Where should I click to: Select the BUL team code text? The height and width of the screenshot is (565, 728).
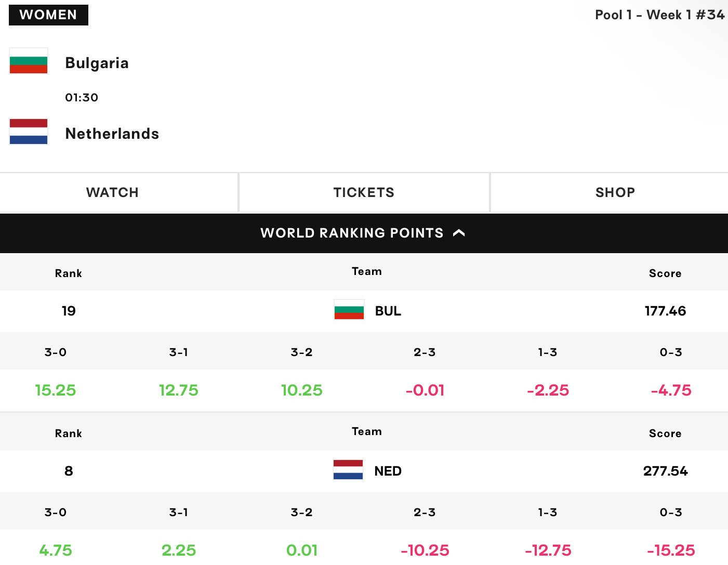point(388,311)
